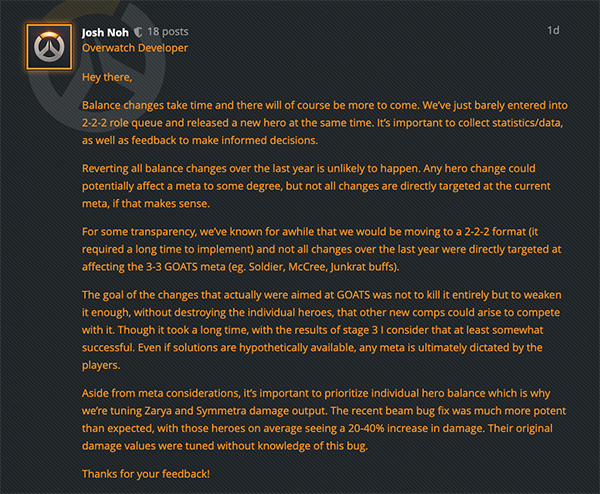Click the "1d" post timestamp
The width and height of the screenshot is (600, 494).
pos(553,30)
